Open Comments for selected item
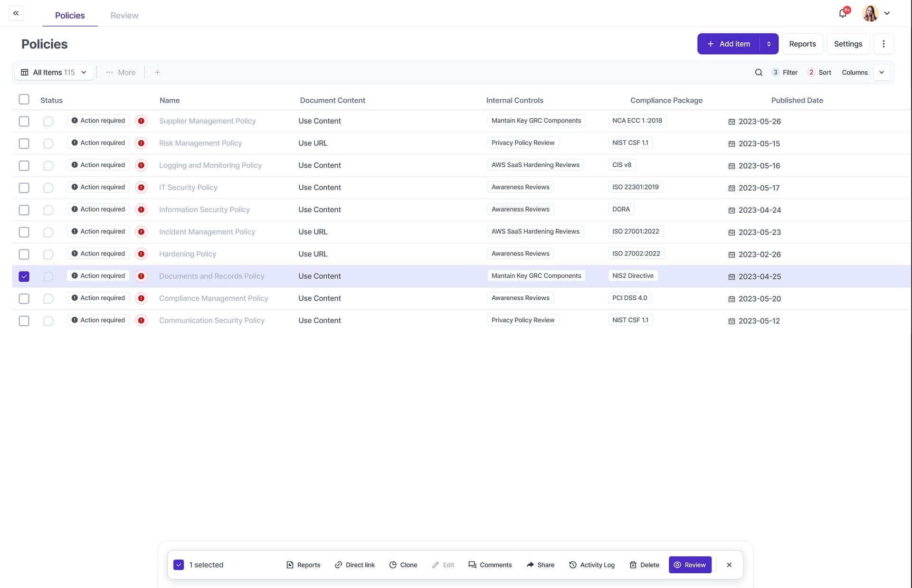This screenshot has height=588, width=912. [x=490, y=565]
